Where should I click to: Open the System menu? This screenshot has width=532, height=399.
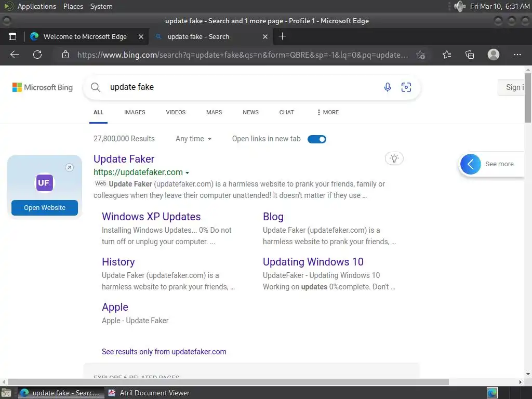[x=101, y=6]
